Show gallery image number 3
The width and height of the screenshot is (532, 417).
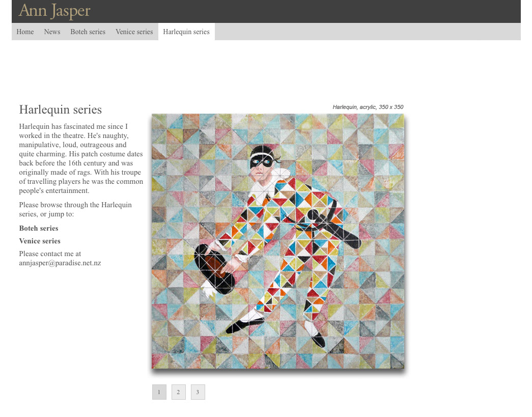198,392
